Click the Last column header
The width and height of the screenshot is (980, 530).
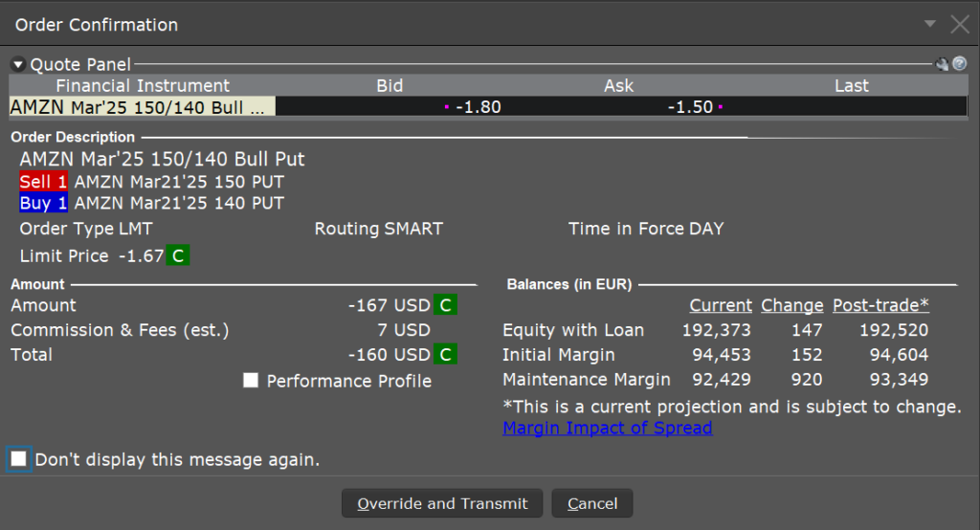(851, 86)
